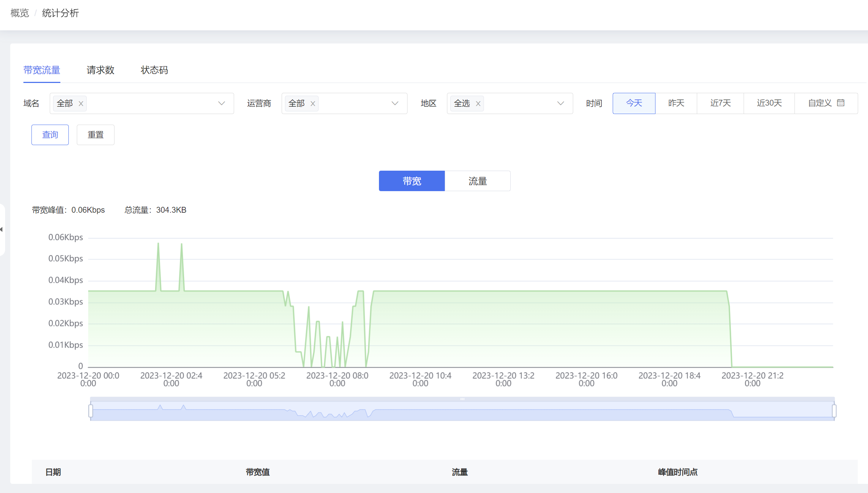Remove the 全选 tag in 地区 field
Screen dimensions: 868x493
[478, 104]
